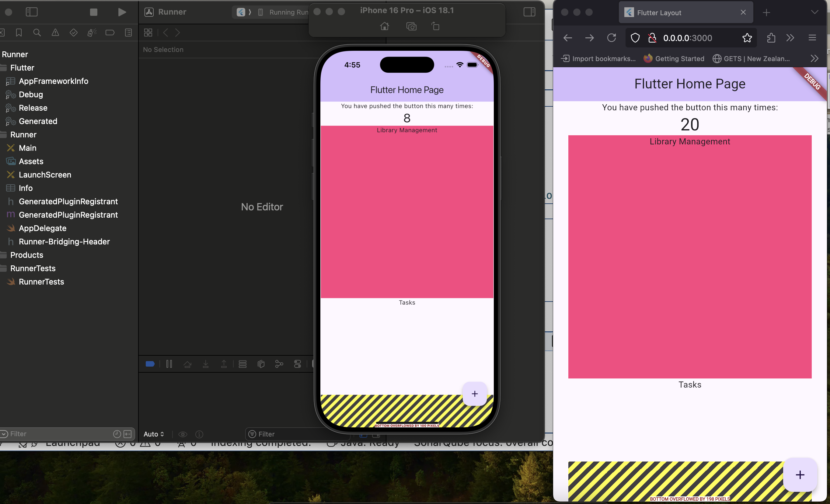Bookmark this page with the star

pos(747,38)
